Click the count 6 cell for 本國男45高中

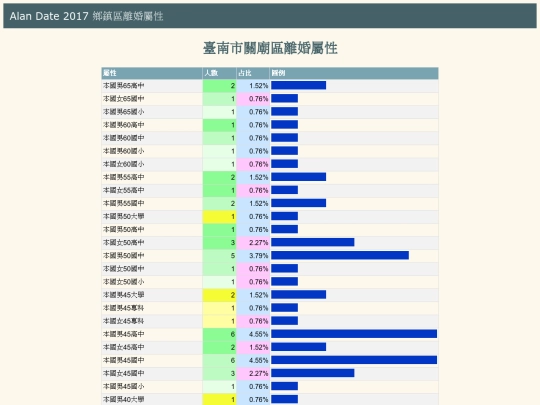219,334
